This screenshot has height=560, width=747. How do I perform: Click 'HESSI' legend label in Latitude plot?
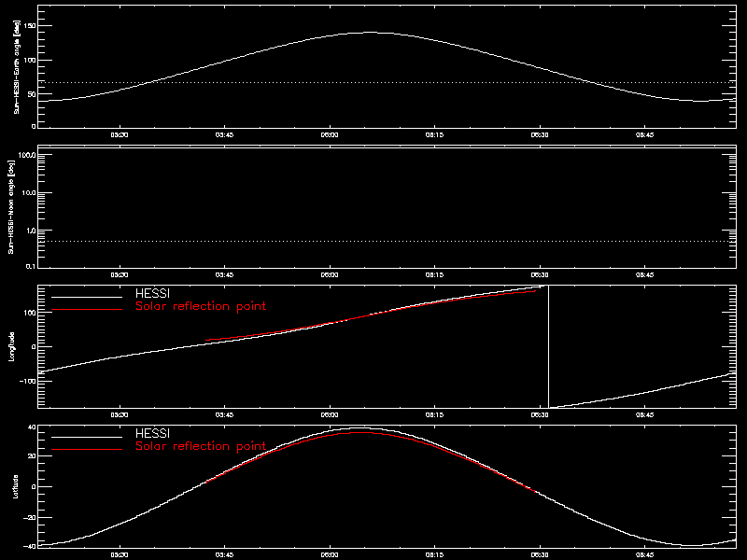click(152, 434)
